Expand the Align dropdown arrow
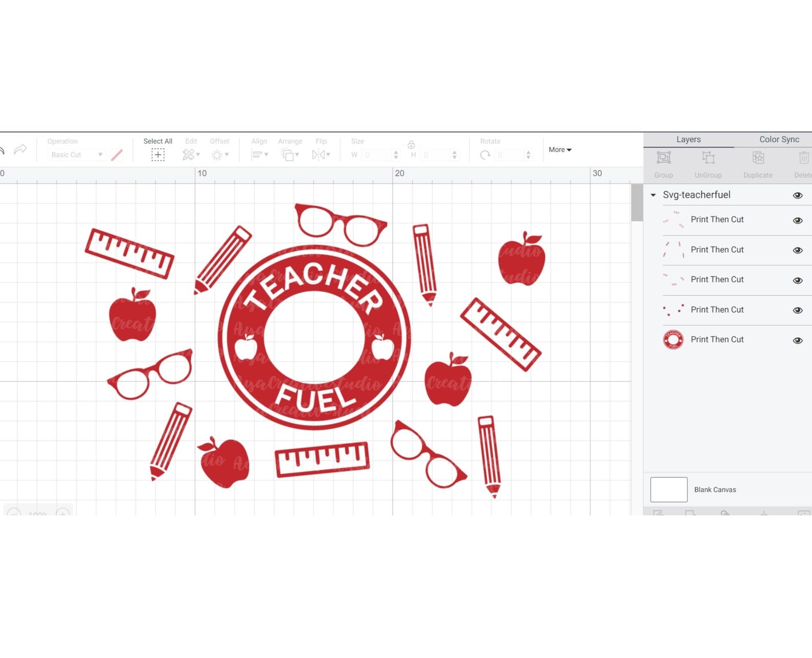The width and height of the screenshot is (812, 658). click(266, 155)
